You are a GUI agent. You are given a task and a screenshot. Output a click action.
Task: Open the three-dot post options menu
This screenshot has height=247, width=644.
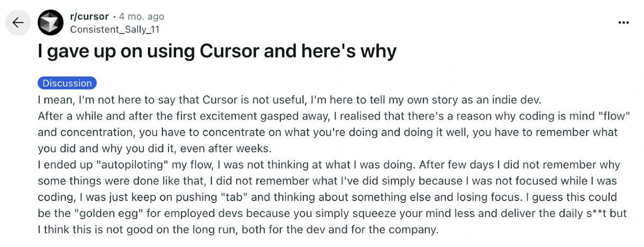[x=623, y=23]
